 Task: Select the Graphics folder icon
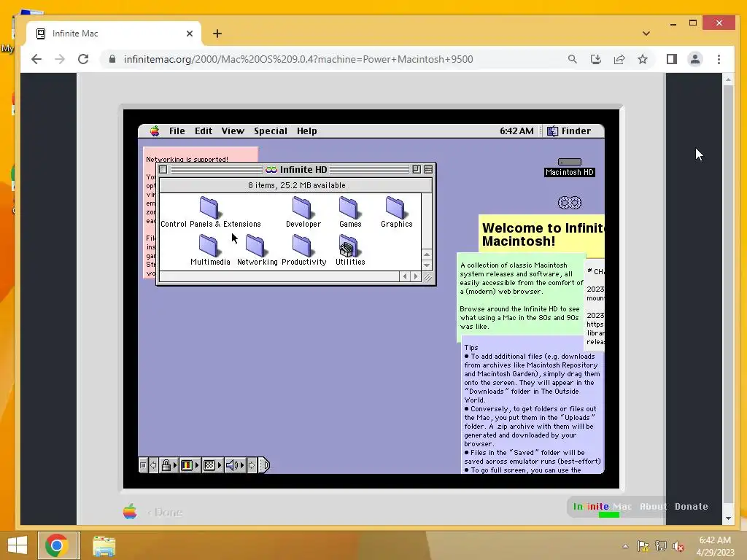click(396, 208)
